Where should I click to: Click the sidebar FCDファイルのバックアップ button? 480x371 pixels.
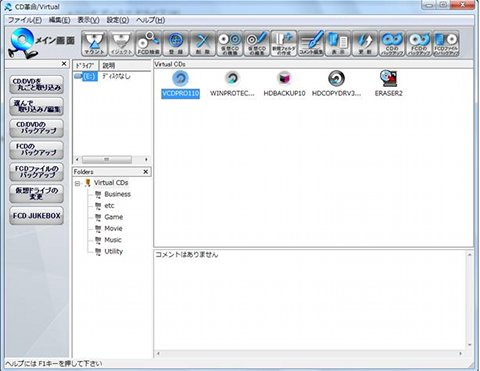pyautogui.click(x=36, y=172)
